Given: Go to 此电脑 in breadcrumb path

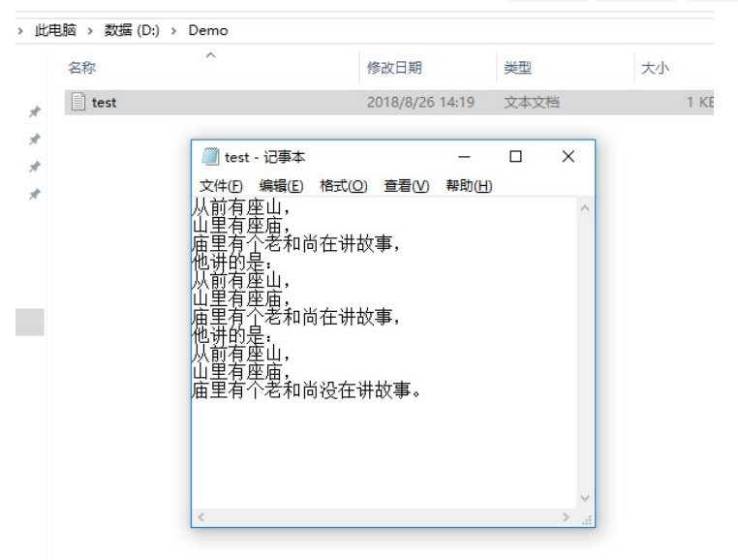Looking at the screenshot, I should tap(55, 31).
